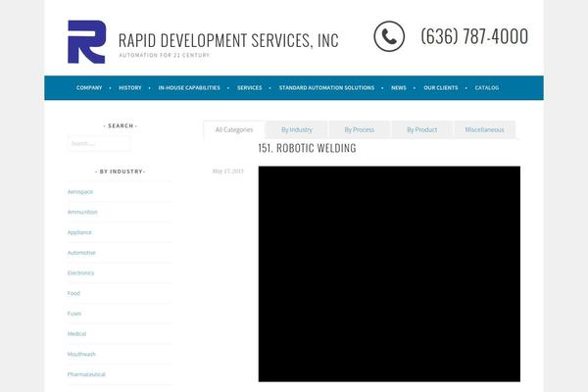588x392 pixels.
Task: Click the black Robotic Welding video area
Action: [389, 273]
